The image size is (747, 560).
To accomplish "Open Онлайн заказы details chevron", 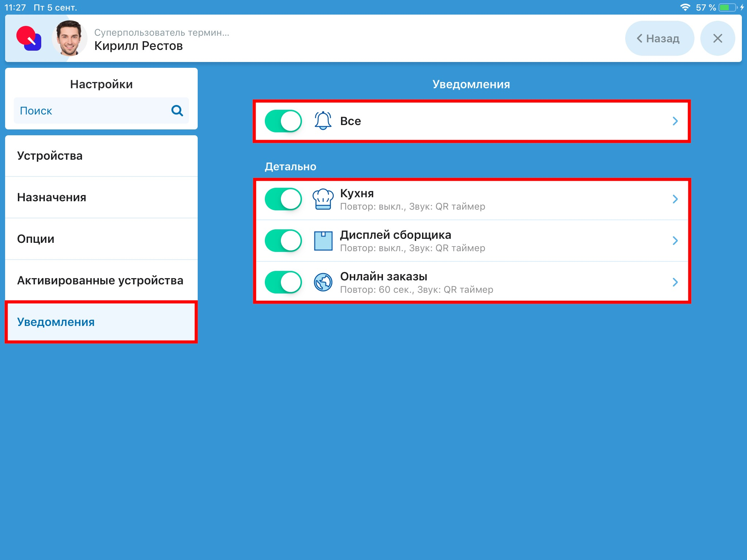I will pyautogui.click(x=675, y=282).
